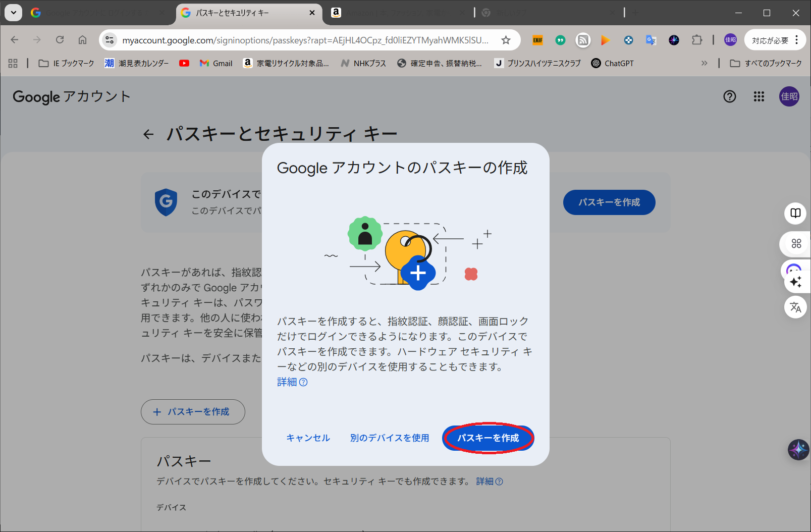Viewport: 811px width, 532px height.
Task: Choose 別のデバイスを使用 option
Action: (390, 438)
